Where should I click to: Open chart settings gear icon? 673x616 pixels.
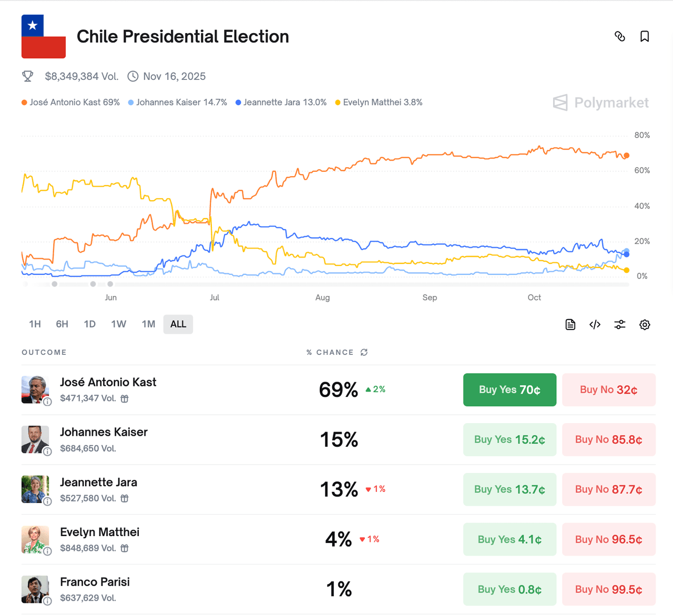click(x=645, y=324)
